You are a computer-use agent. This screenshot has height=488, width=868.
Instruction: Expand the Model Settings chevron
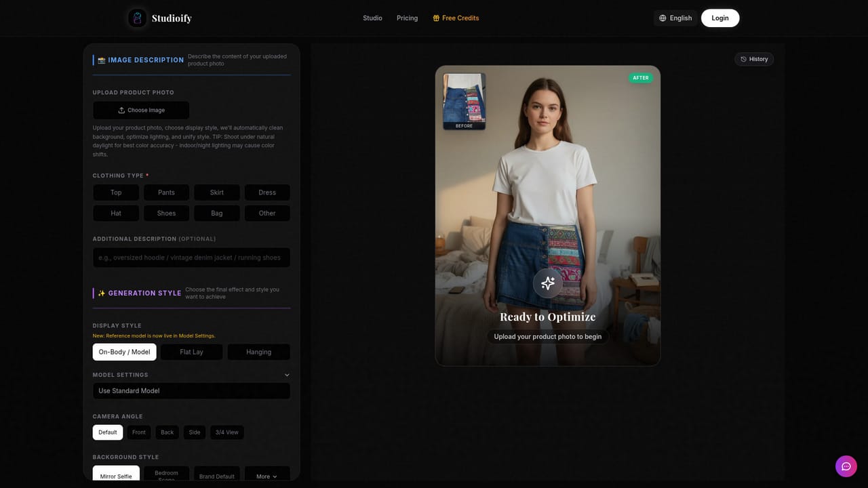287,375
